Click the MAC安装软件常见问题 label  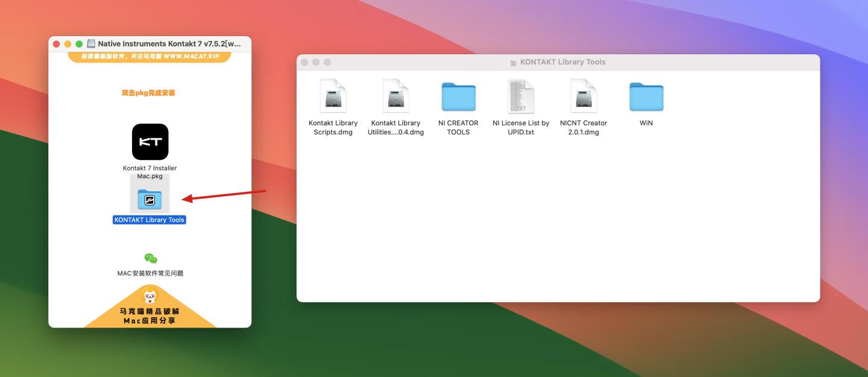pos(150,273)
